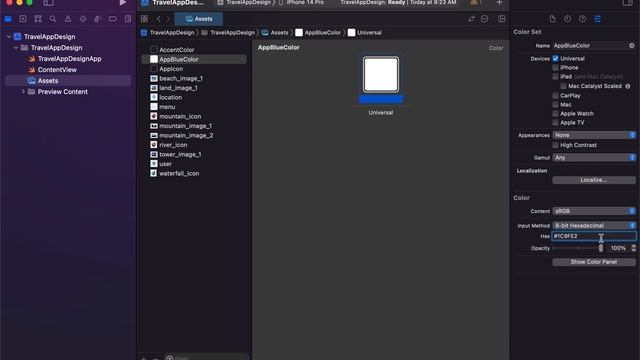Image resolution: width=640 pixels, height=360 pixels.
Task: Click Show Color Panel button
Action: coord(594,262)
